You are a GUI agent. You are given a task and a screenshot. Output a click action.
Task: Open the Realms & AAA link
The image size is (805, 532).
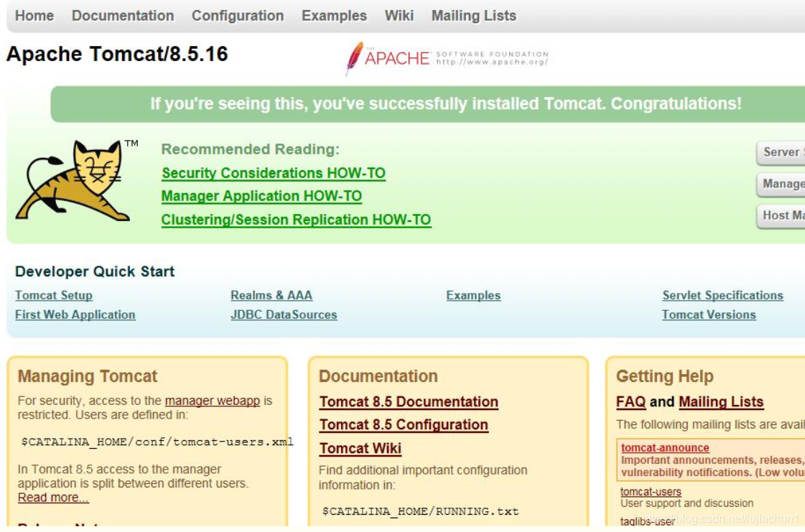271,295
